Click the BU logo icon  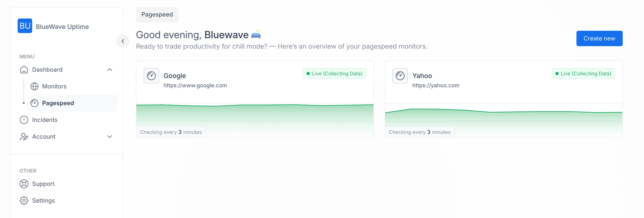[x=25, y=26]
